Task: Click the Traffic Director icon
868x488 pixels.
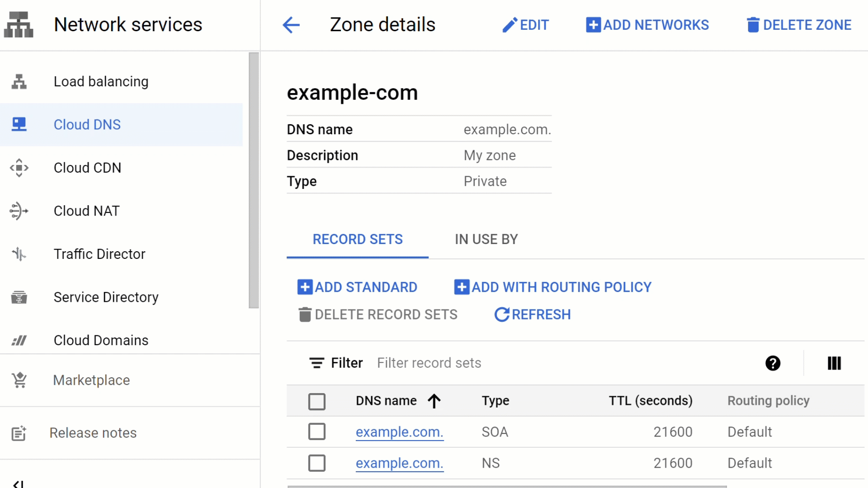Action: [x=19, y=254]
